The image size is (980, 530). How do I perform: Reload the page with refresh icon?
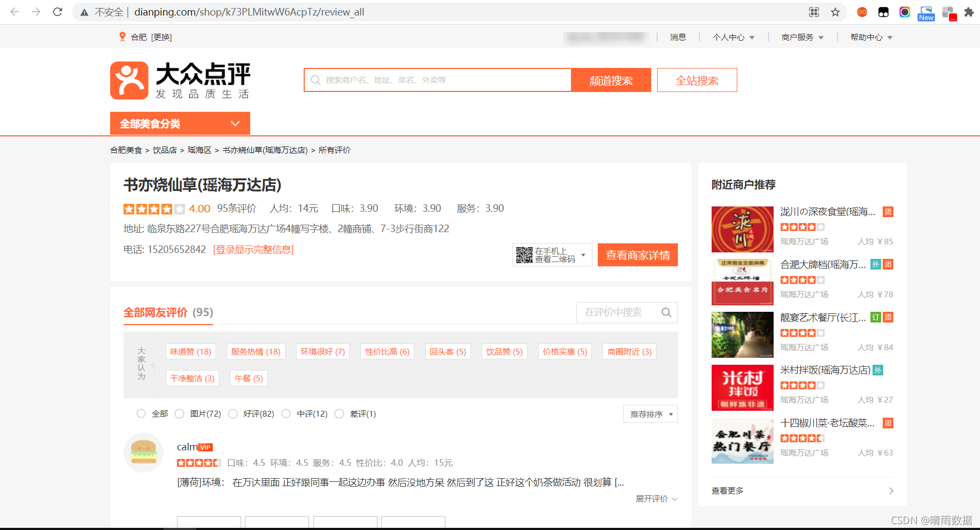(x=58, y=12)
